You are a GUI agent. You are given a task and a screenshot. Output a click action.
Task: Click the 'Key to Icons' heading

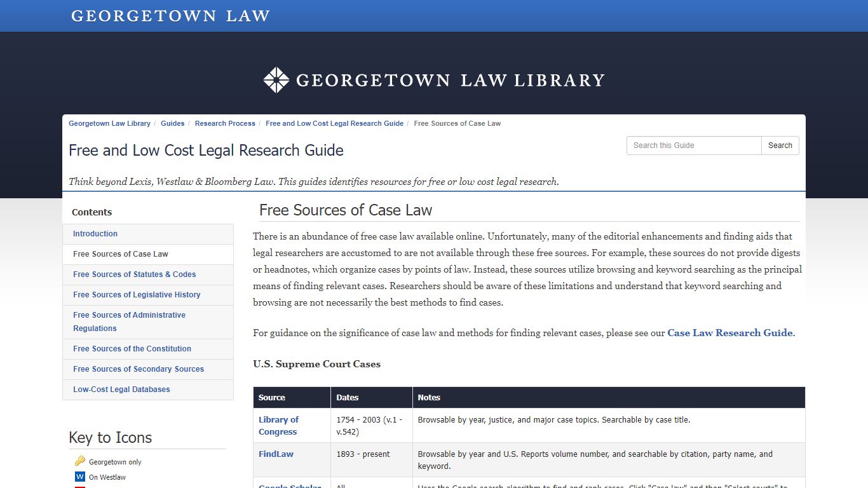(x=110, y=438)
